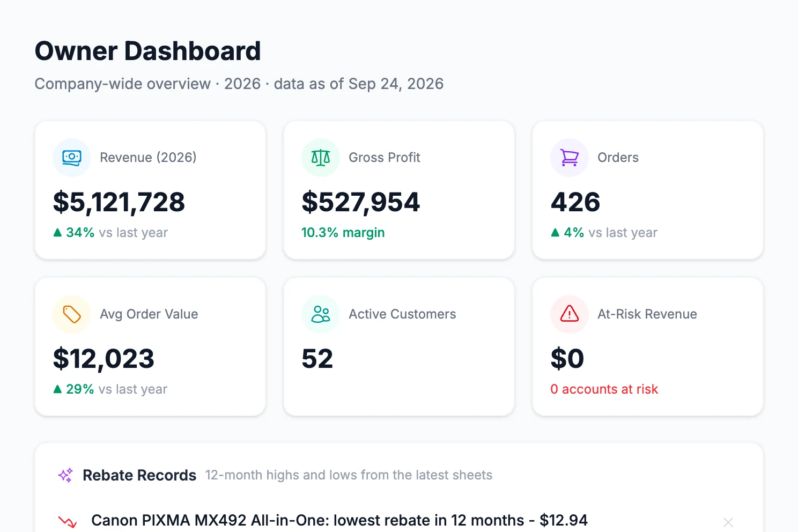Click the 'Avg Order Value' card label
798x532 pixels.
(149, 314)
